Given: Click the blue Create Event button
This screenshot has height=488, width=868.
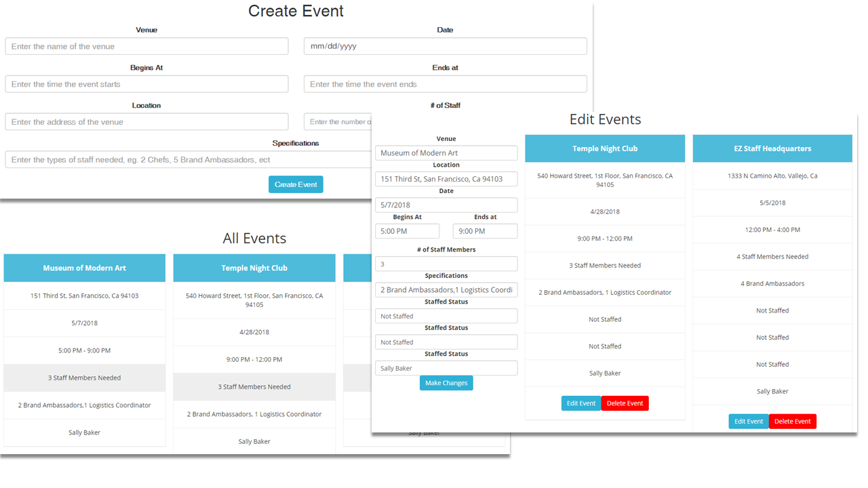Looking at the screenshot, I should click(296, 184).
